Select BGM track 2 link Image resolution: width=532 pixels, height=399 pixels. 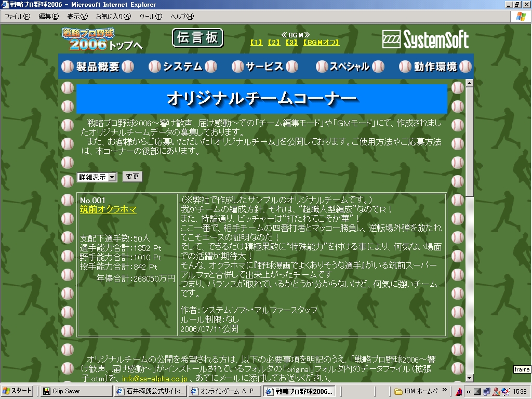274,43
